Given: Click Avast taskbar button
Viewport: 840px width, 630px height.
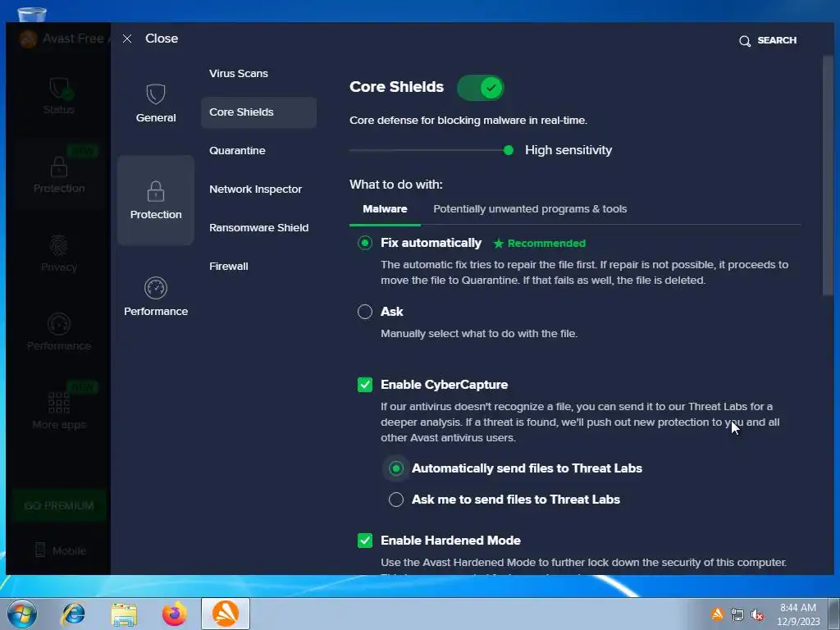Looking at the screenshot, I should click(226, 614).
